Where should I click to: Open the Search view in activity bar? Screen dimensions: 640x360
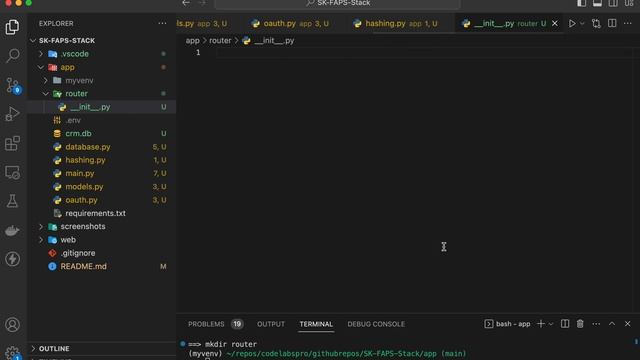[12, 56]
